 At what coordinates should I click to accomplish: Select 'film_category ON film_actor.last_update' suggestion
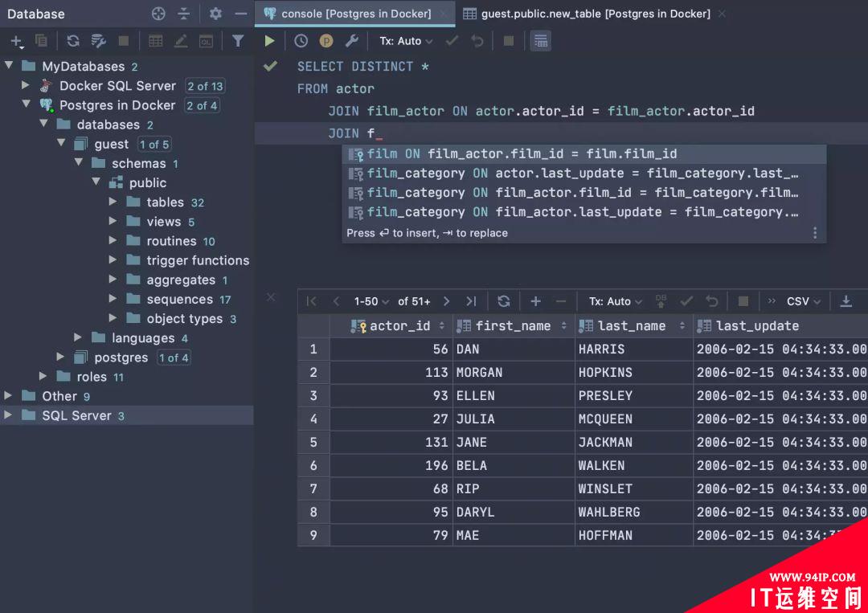point(584,212)
